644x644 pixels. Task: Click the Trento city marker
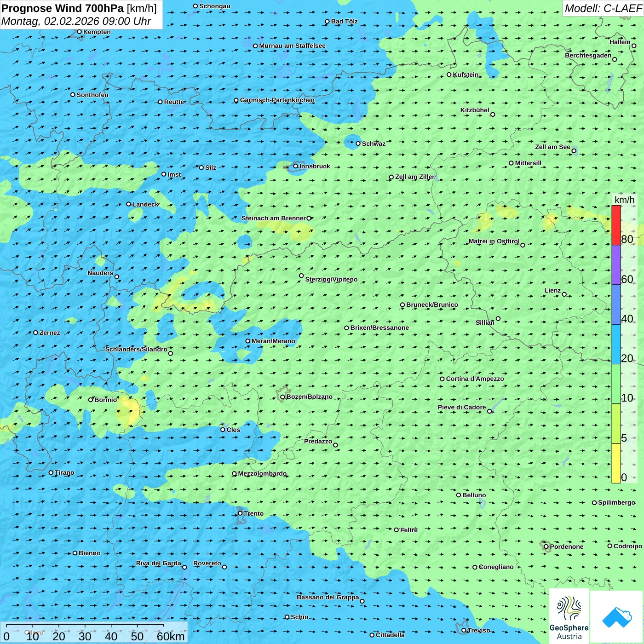[x=240, y=513]
